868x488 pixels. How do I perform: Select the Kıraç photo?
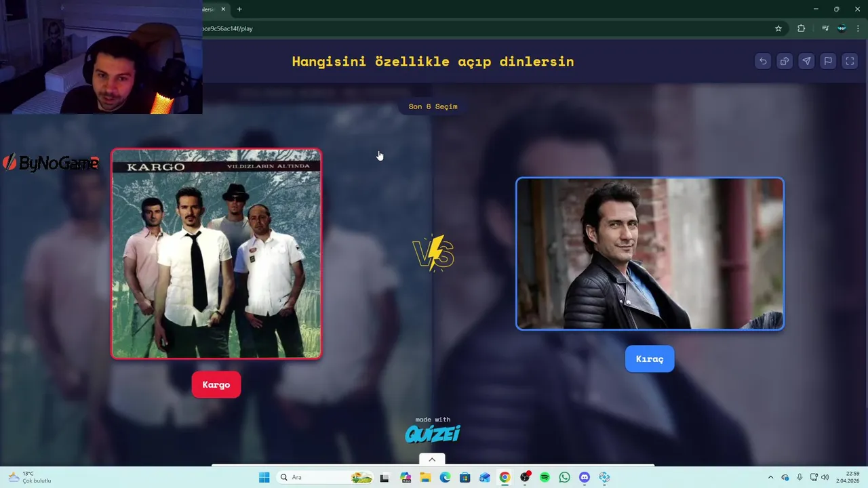650,253
